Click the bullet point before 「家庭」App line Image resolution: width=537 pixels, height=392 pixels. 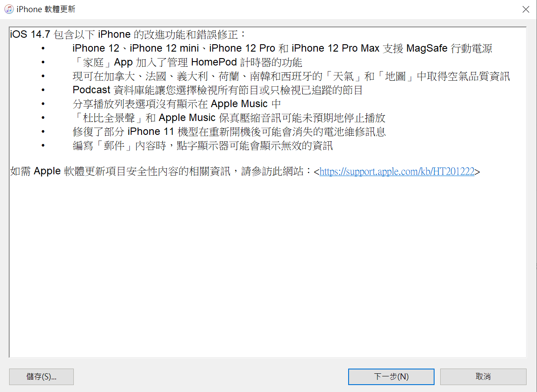point(43,62)
